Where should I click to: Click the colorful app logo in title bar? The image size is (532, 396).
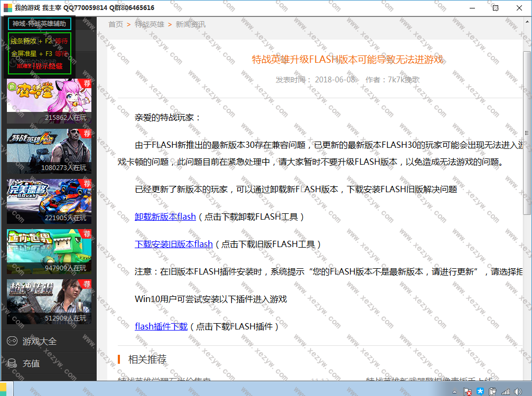click(x=6, y=8)
